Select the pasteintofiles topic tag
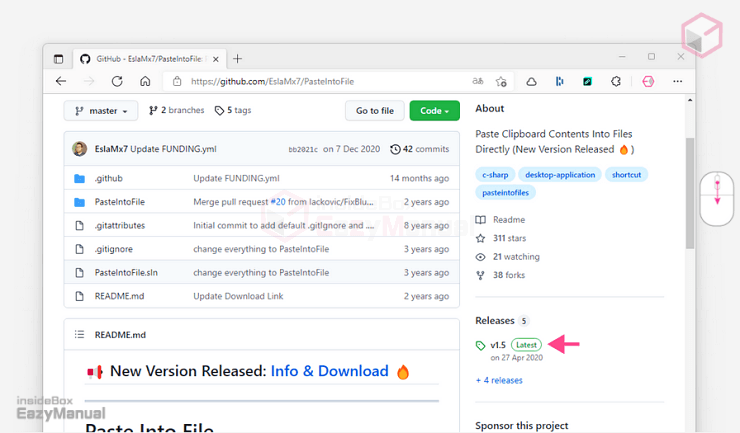740x433 pixels. 505,193
